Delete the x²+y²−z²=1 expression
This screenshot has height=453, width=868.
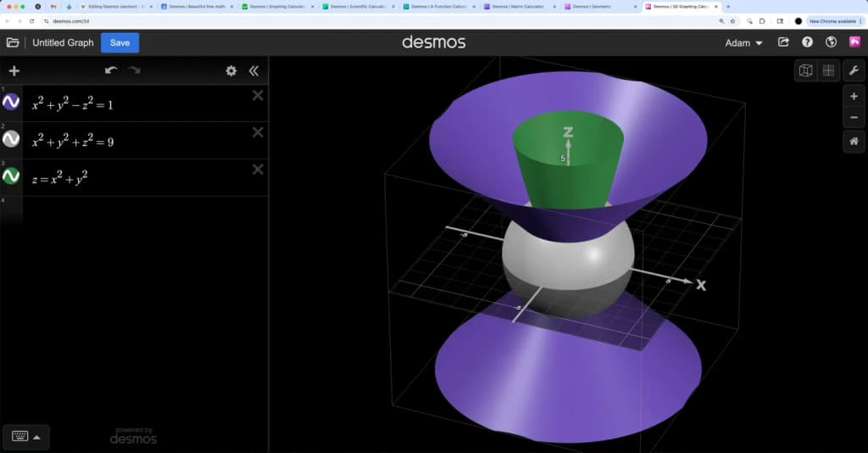[x=258, y=96]
